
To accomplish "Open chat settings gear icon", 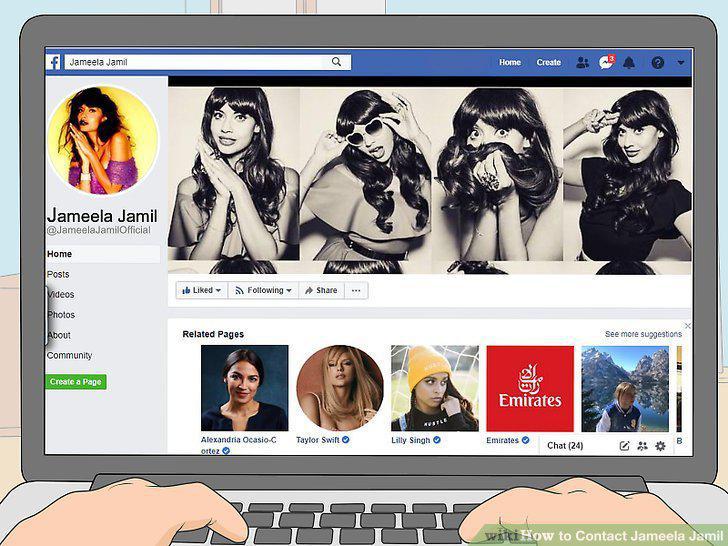I will 660,446.
